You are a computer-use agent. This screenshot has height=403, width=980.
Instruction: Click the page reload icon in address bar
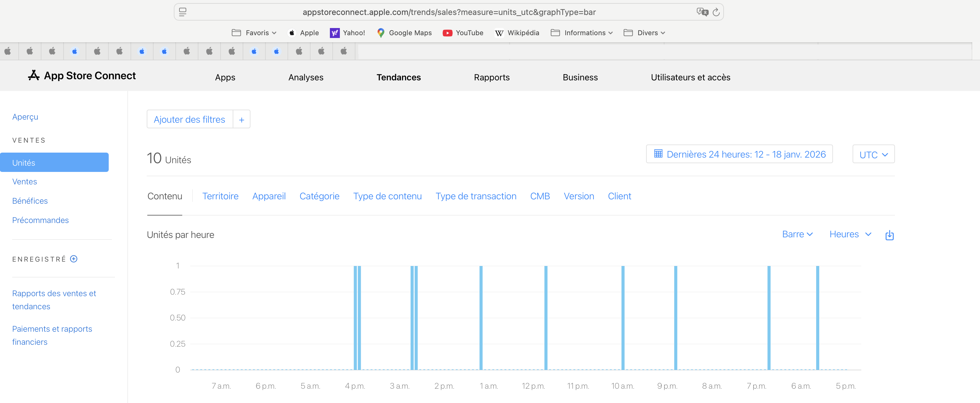coord(716,12)
